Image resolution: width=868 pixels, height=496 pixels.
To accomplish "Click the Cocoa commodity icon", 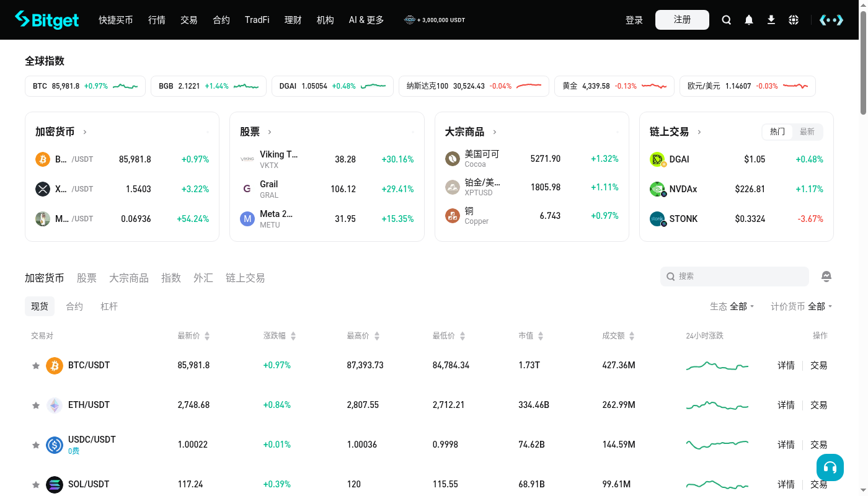I will [x=453, y=159].
